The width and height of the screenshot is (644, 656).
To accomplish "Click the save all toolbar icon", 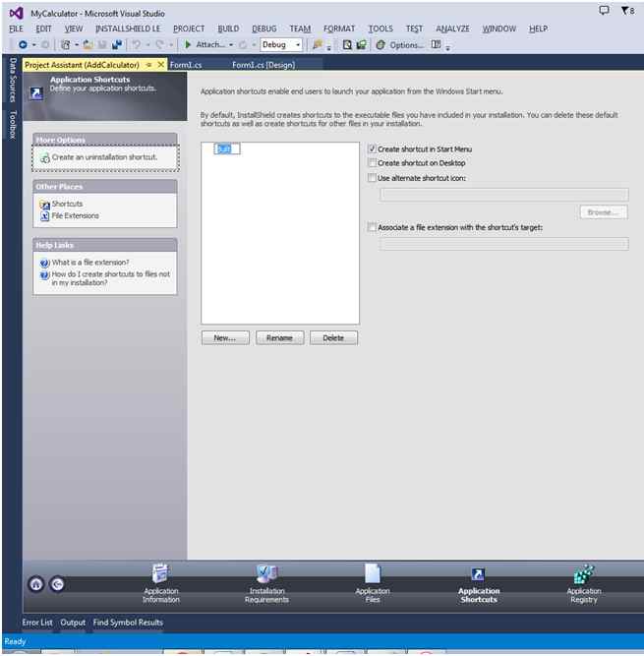I will click(117, 45).
